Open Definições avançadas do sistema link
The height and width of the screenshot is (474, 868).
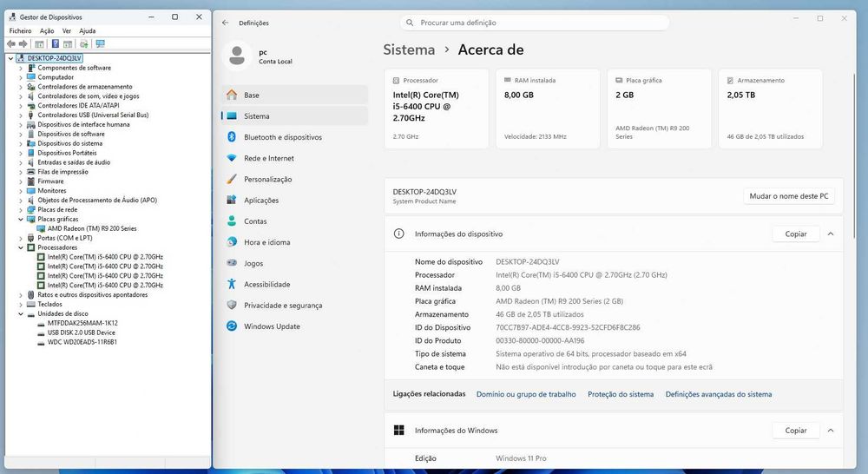[x=719, y=394]
